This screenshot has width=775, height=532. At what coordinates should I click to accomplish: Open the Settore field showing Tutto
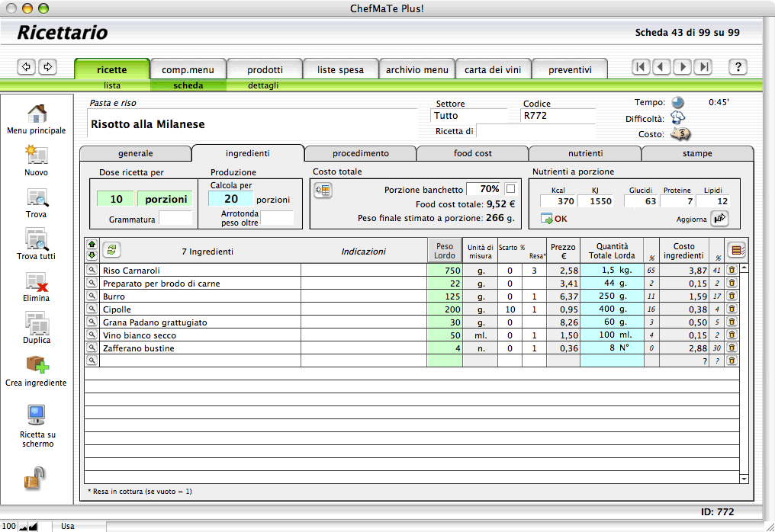pyautogui.click(x=468, y=116)
